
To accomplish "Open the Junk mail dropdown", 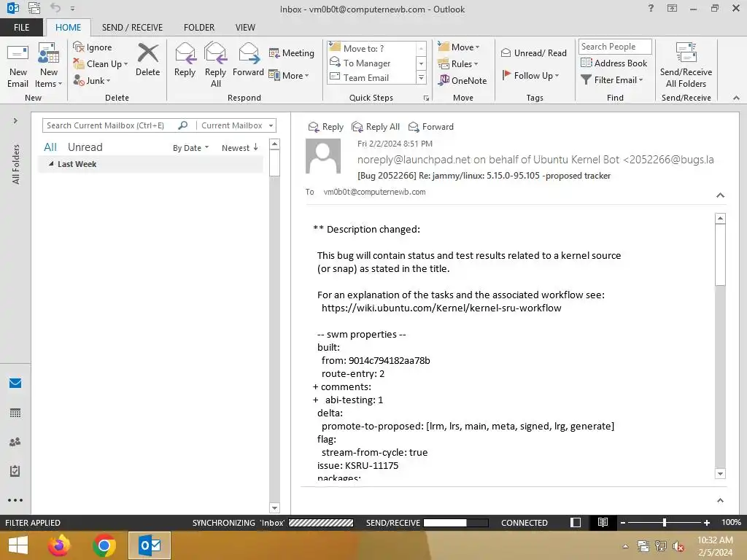I will click(x=92, y=80).
